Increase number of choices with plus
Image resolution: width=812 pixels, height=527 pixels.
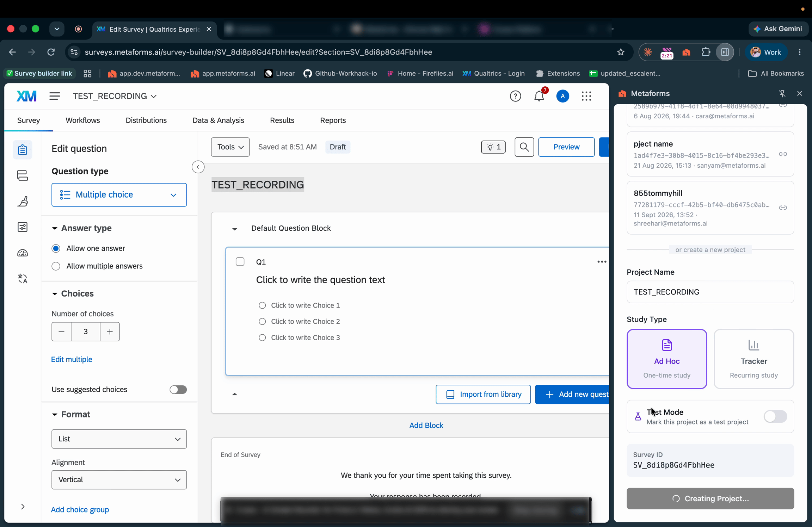(x=110, y=331)
